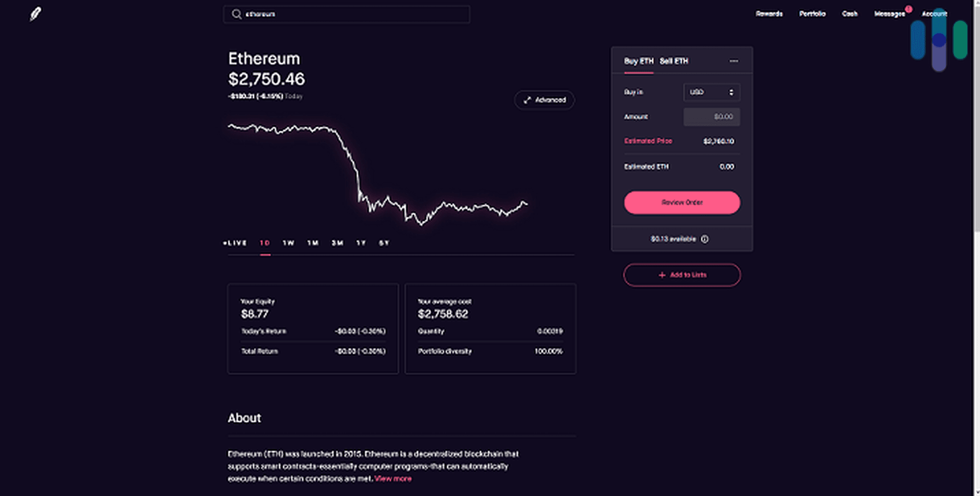980x496 pixels.
Task: Open the Portfolio page
Action: coord(812,14)
